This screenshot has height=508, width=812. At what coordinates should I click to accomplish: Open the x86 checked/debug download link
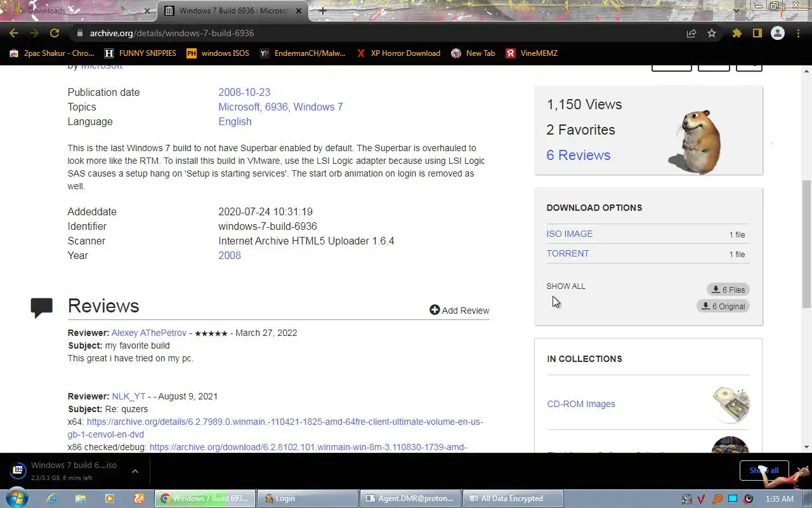coord(308,447)
